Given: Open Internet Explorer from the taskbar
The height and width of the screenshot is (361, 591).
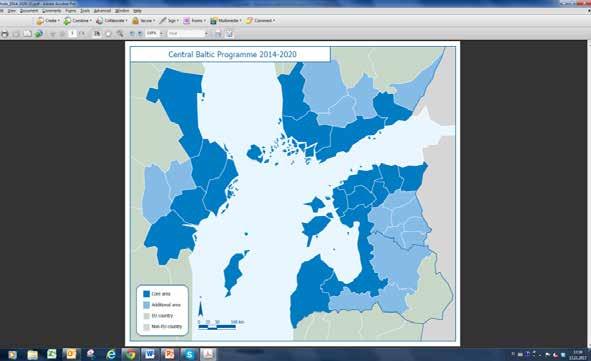Looking at the screenshot, I should (112, 355).
